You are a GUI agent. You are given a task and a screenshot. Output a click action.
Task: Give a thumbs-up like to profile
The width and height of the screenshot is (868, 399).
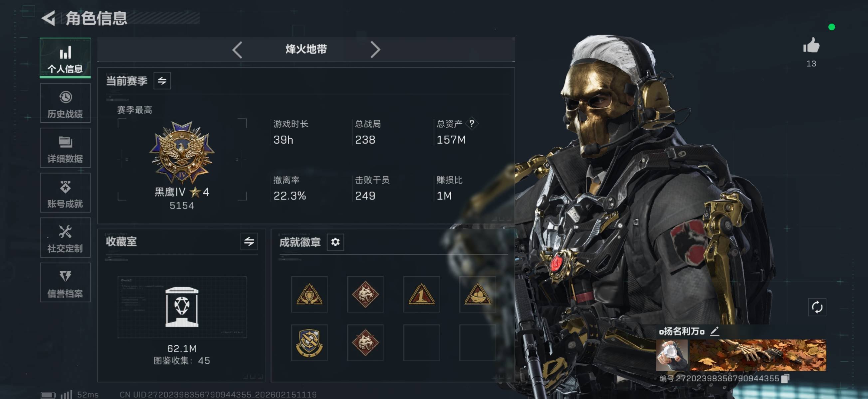pos(811,46)
